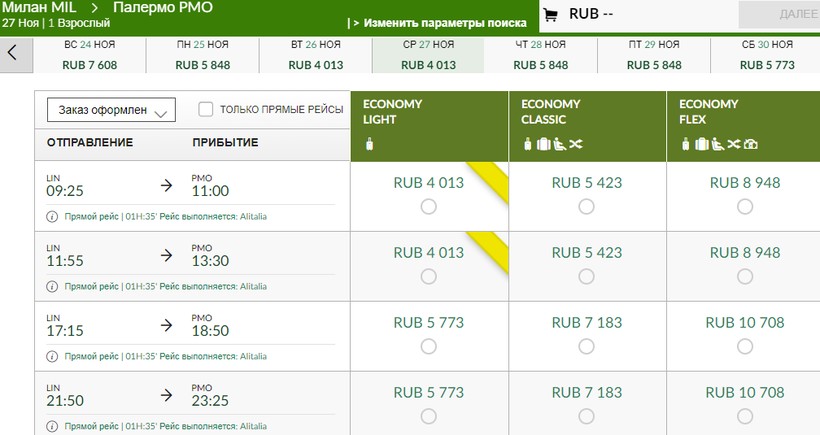Go to previous dates with left arrow

(13, 54)
